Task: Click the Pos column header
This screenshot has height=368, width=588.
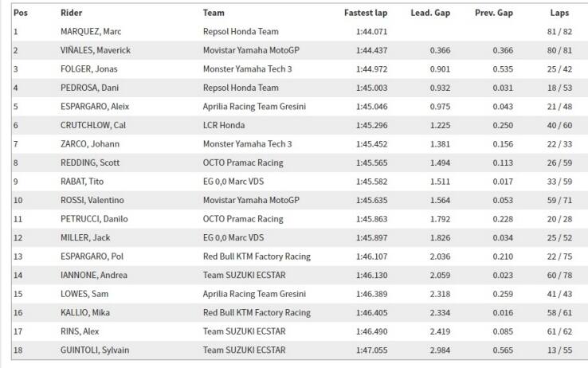Action: click(x=20, y=14)
